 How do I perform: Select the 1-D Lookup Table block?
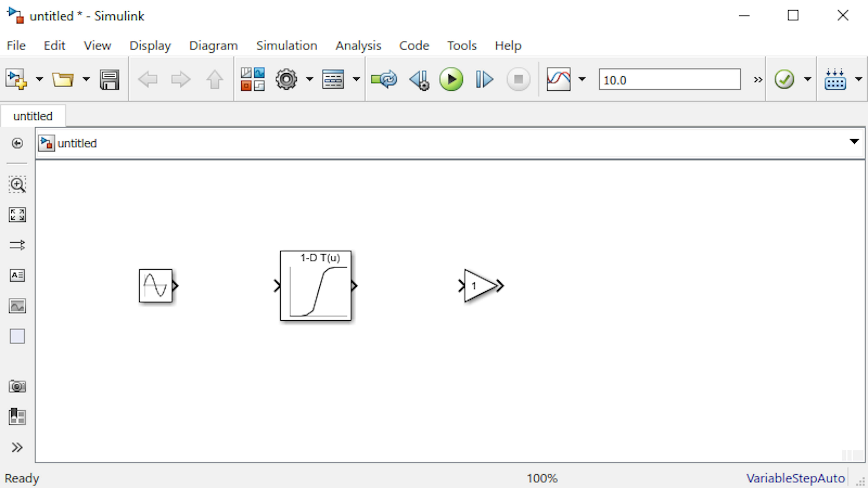point(316,286)
